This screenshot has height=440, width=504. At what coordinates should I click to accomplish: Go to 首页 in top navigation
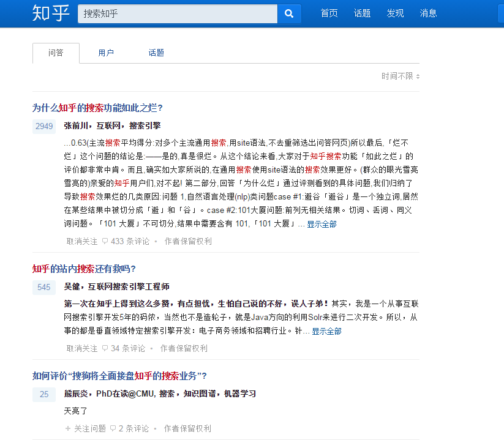329,13
